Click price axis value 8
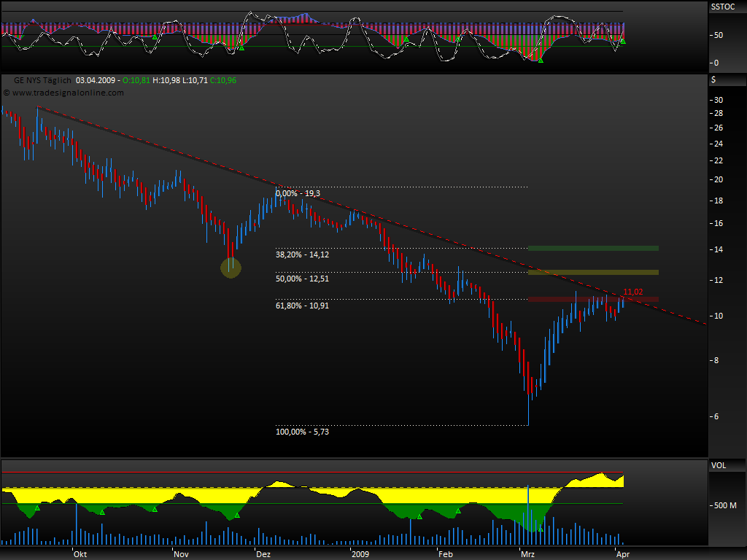Screen dimensions: 747x560 tap(716, 360)
